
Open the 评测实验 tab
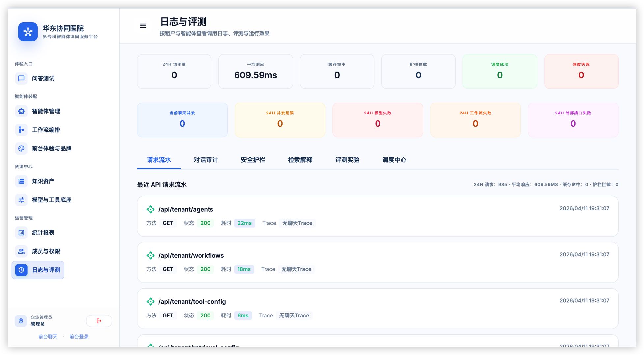click(x=347, y=160)
